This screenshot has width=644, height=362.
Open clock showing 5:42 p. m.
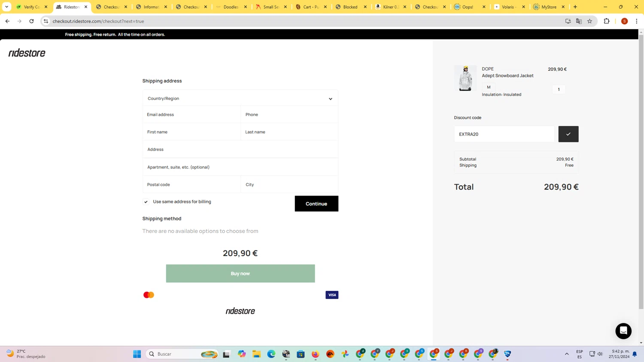click(619, 354)
